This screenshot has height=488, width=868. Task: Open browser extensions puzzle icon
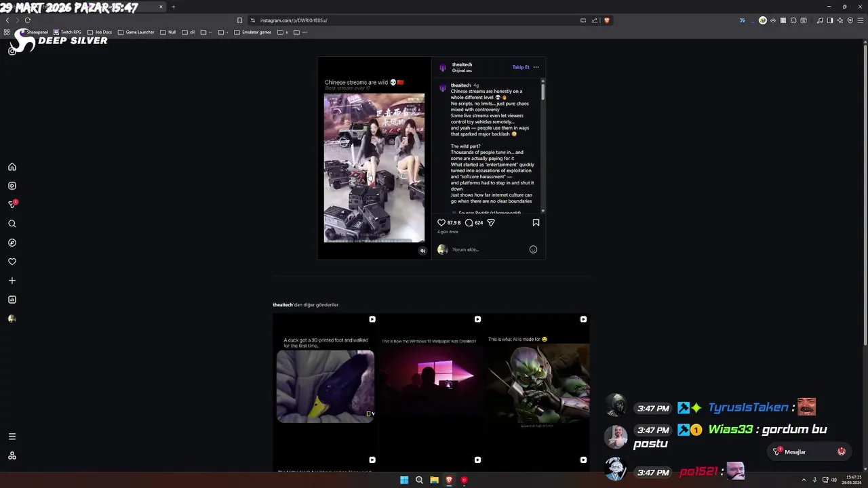click(793, 20)
